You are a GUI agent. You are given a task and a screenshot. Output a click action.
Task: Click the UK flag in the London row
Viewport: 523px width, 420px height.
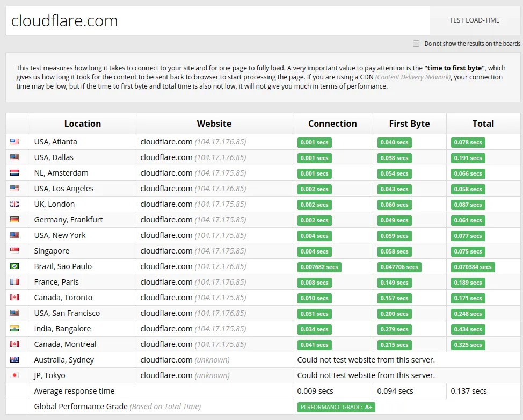tap(14, 204)
